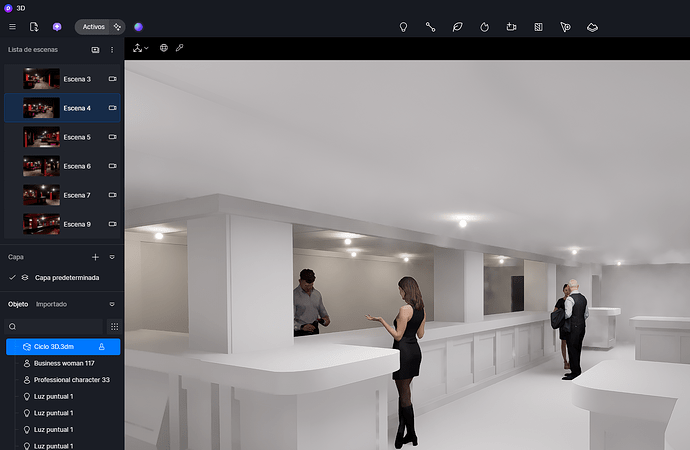
Task: Toggle lock on Ciclo 3D.3dm
Action: (x=101, y=347)
